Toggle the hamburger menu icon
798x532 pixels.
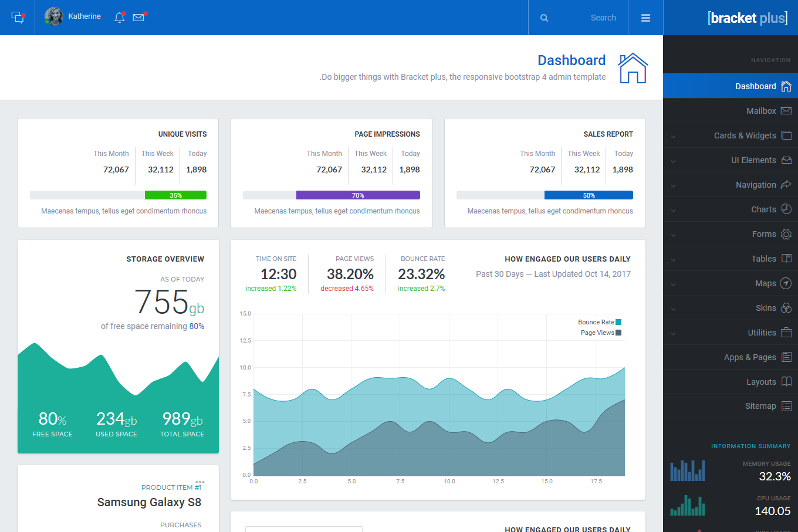click(x=645, y=18)
